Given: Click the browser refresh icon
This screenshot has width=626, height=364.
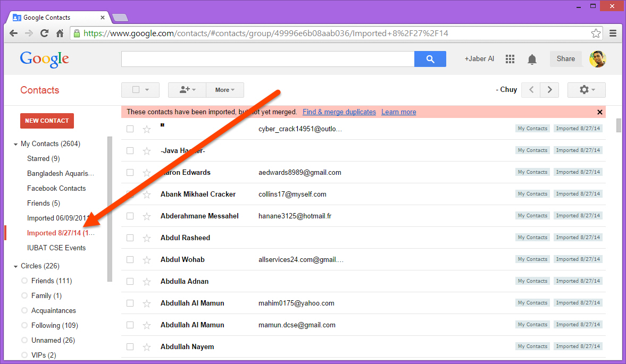Looking at the screenshot, I should pos(45,33).
